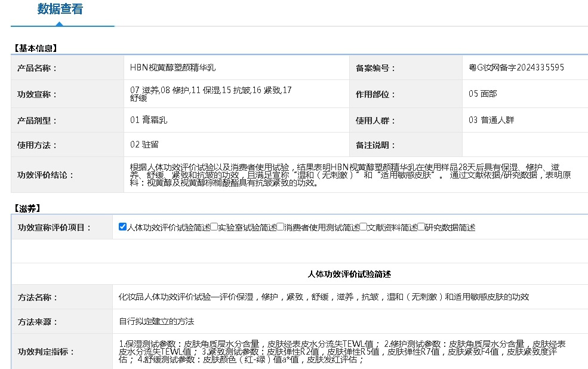Click the 作用部位 label
Image resolution: width=588 pixels, height=369 pixels.
[x=375, y=94]
